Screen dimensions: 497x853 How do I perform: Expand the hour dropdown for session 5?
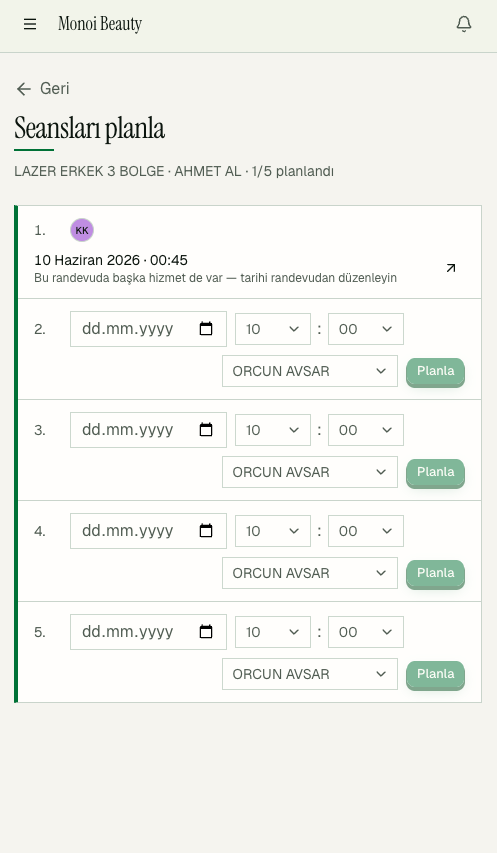[x=273, y=632]
